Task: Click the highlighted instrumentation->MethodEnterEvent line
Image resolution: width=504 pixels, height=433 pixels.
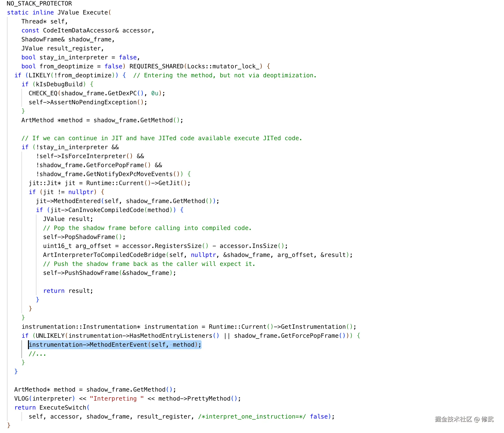Action: click(115, 345)
